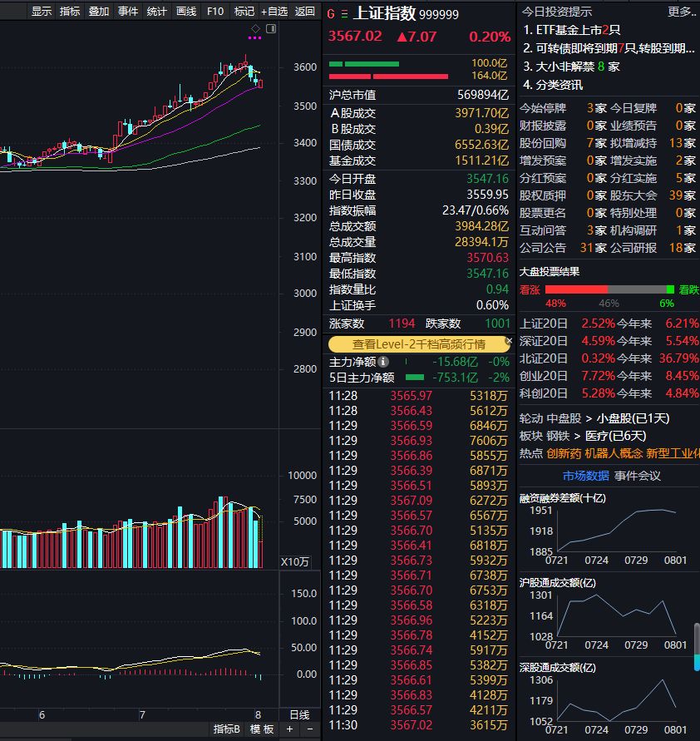Click the magenta dots indicator icon on the chart
Image resolution: width=700 pixels, height=741 pixels.
[x=255, y=38]
